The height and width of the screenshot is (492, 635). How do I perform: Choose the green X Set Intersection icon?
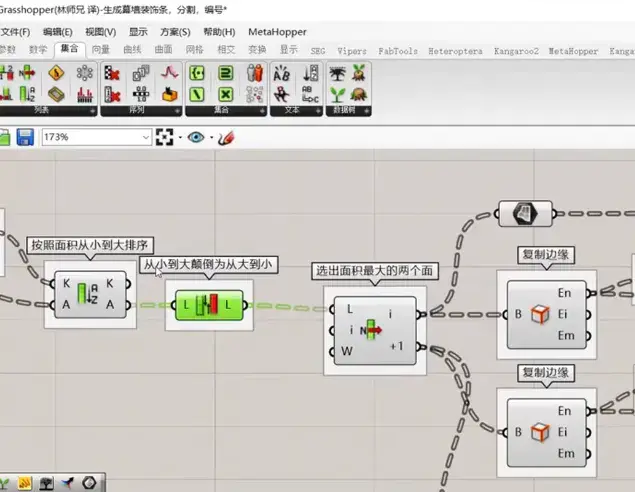pyautogui.click(x=226, y=94)
